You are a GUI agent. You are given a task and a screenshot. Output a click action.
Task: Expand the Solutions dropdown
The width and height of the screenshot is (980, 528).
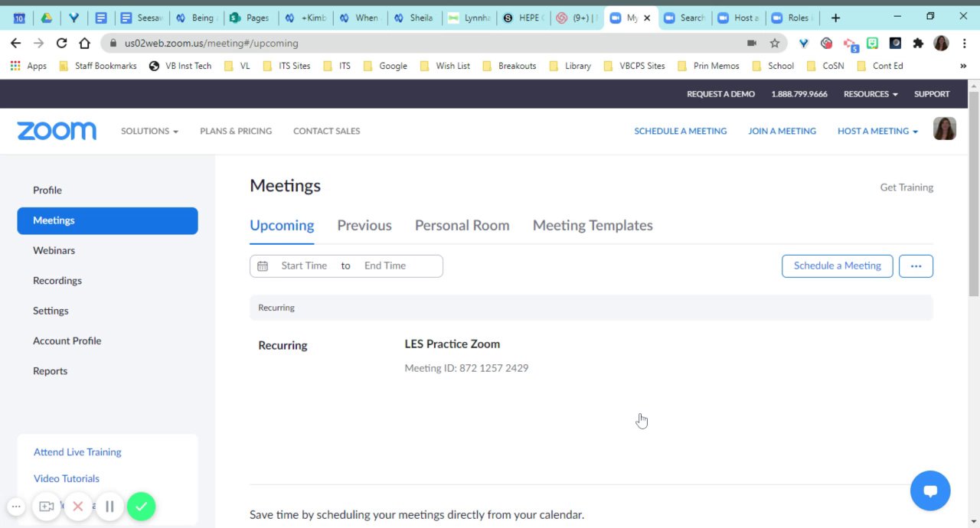[149, 131]
